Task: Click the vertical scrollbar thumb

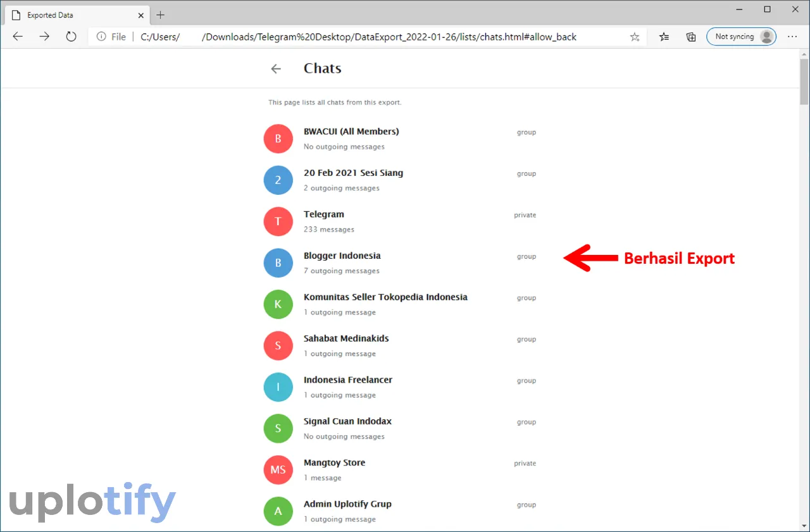Action: pos(804,82)
